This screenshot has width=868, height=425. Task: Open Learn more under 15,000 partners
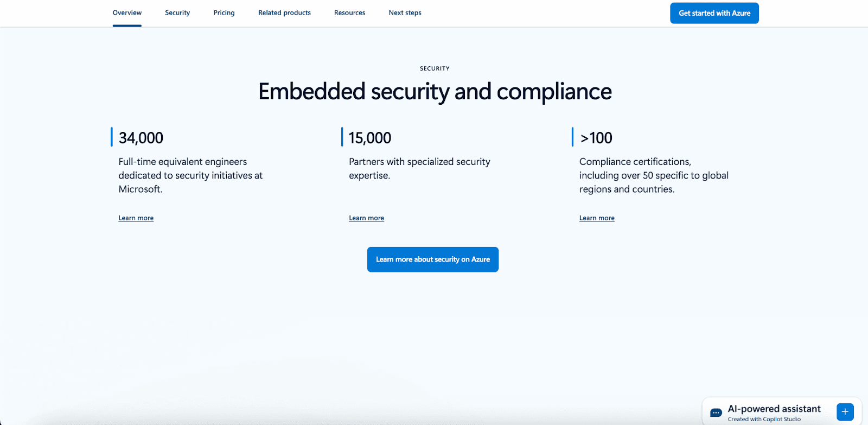pos(366,218)
